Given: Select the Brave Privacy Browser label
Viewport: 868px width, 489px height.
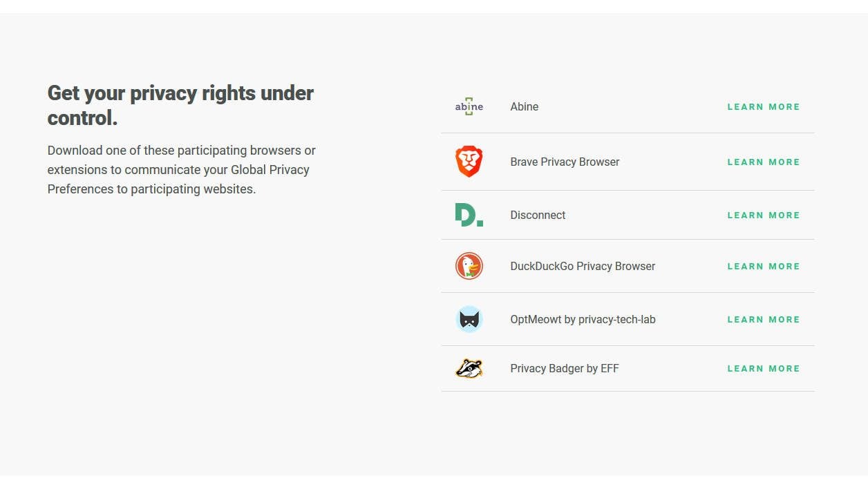Looking at the screenshot, I should pos(565,162).
